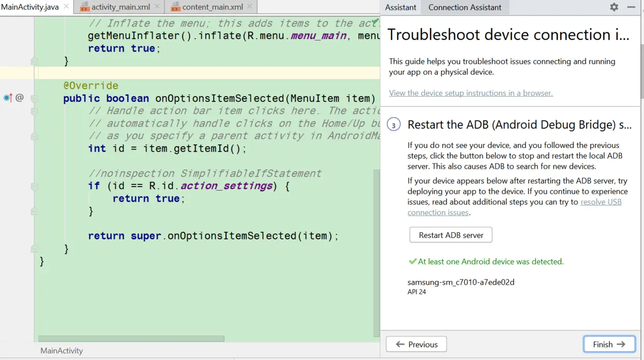Click the editor horizontal scrollbar

click(131, 339)
